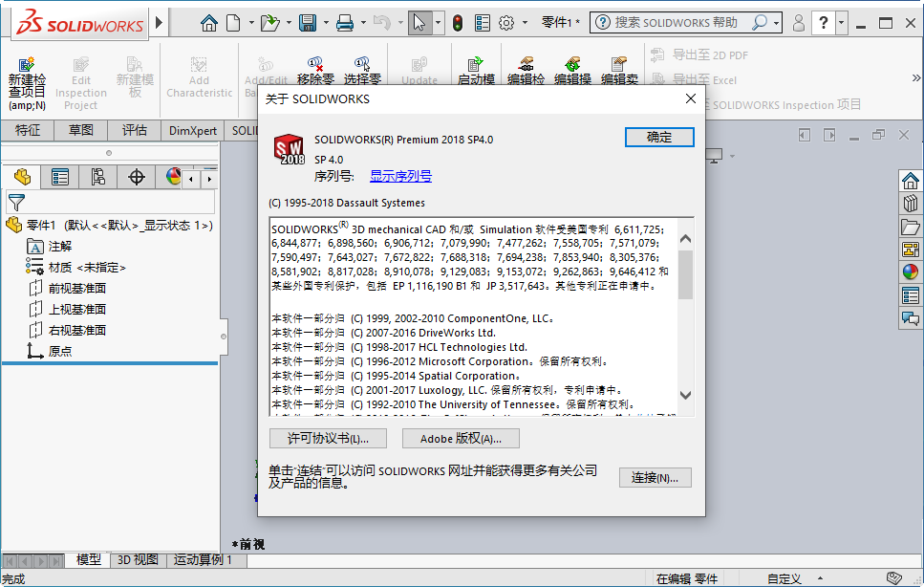Save the part with the Save icon

pyautogui.click(x=308, y=23)
